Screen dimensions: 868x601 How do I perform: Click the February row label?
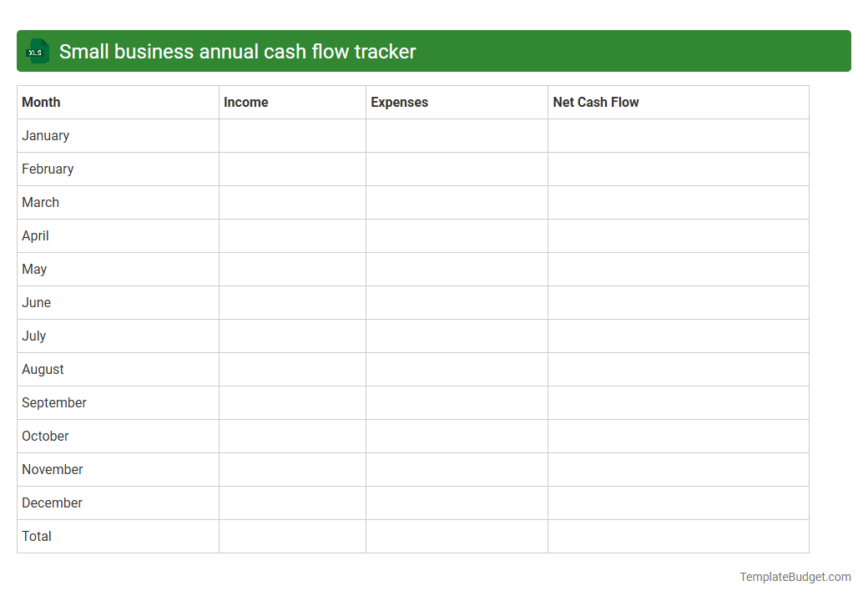pyautogui.click(x=48, y=169)
